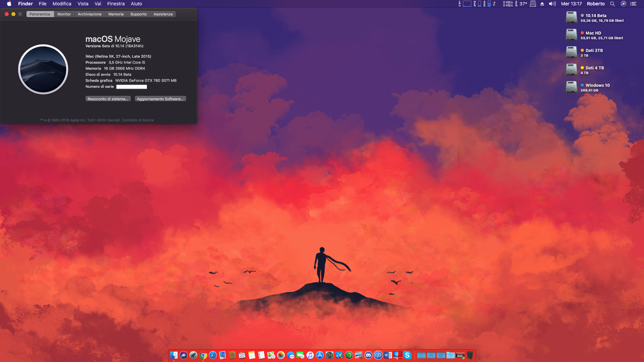
Task: Click Processore 3,5 GHz Intel Core i5
Action: (115, 62)
